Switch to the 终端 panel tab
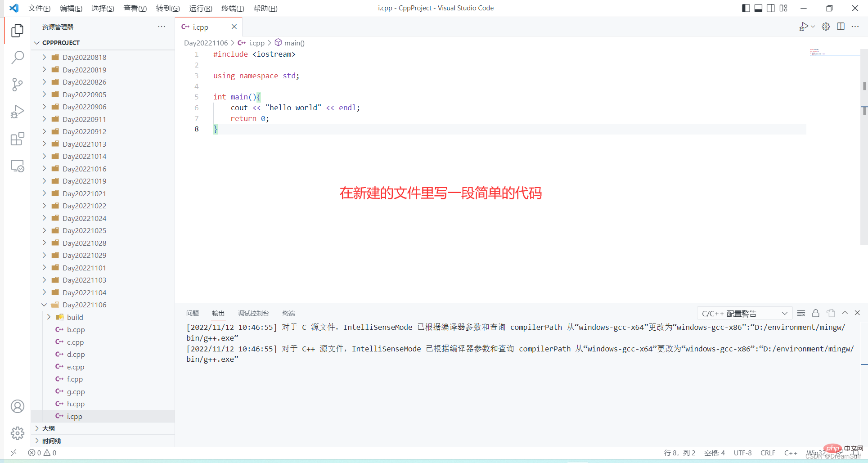Screen dimensions: 868x463 (288, 313)
